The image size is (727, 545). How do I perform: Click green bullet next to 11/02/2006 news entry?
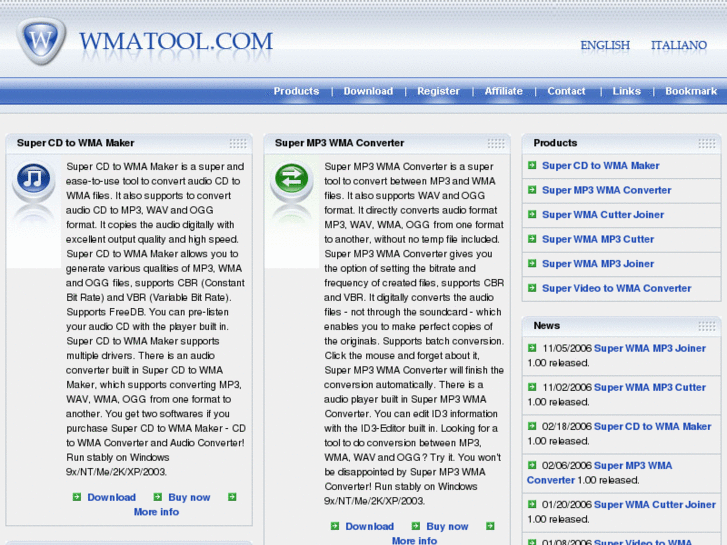[532, 387]
